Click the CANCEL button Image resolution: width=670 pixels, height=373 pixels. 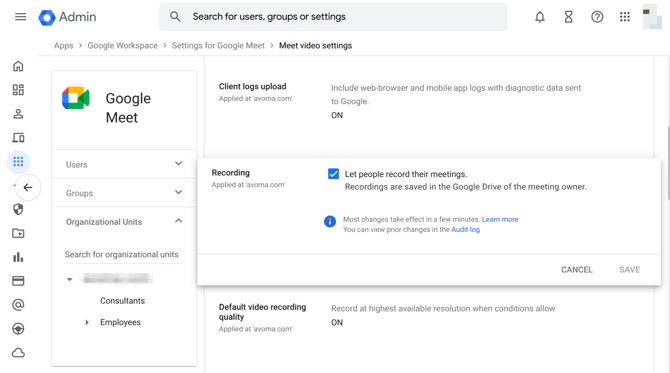pos(576,270)
